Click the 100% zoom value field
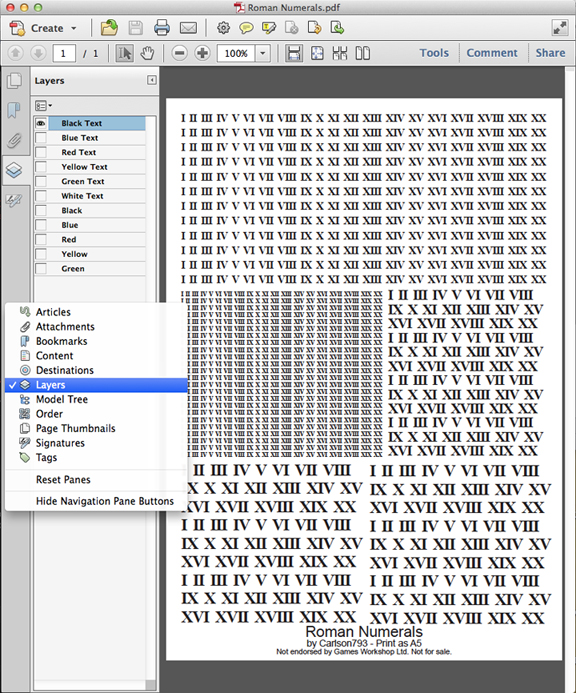Viewport: 576px width, 693px height. 236,53
